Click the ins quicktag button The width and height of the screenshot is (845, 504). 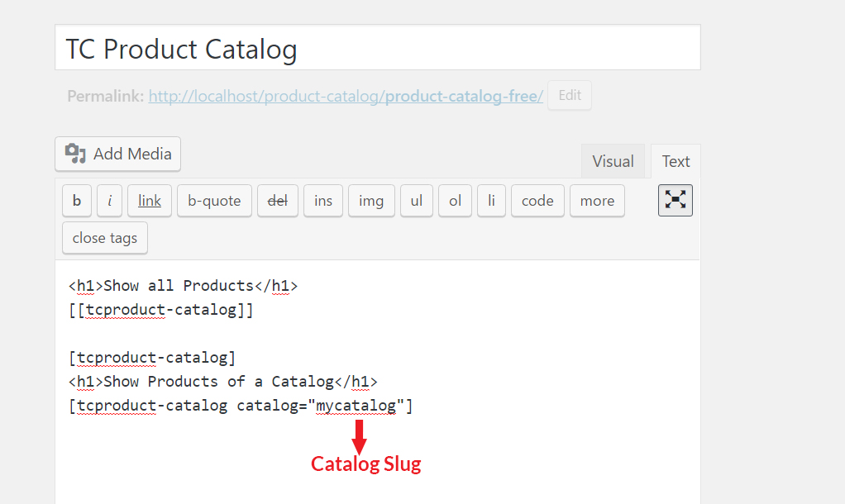[323, 201]
